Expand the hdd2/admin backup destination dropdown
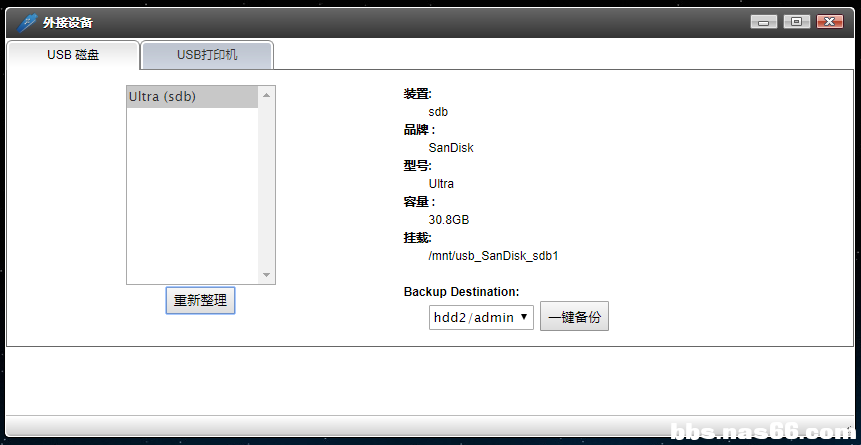861x445 pixels. tap(481, 317)
